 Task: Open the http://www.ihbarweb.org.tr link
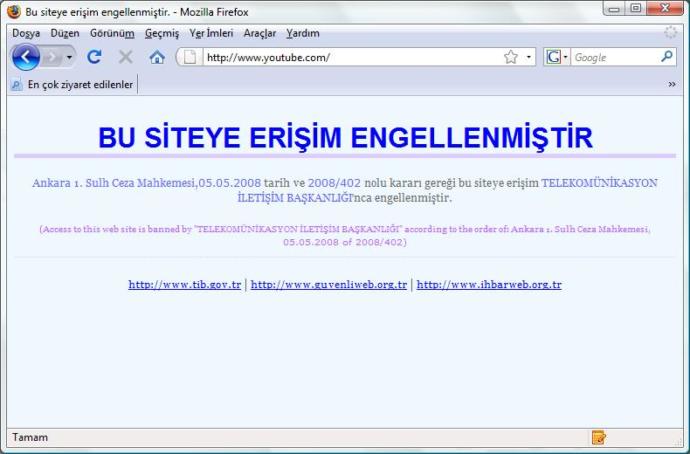[x=489, y=285]
